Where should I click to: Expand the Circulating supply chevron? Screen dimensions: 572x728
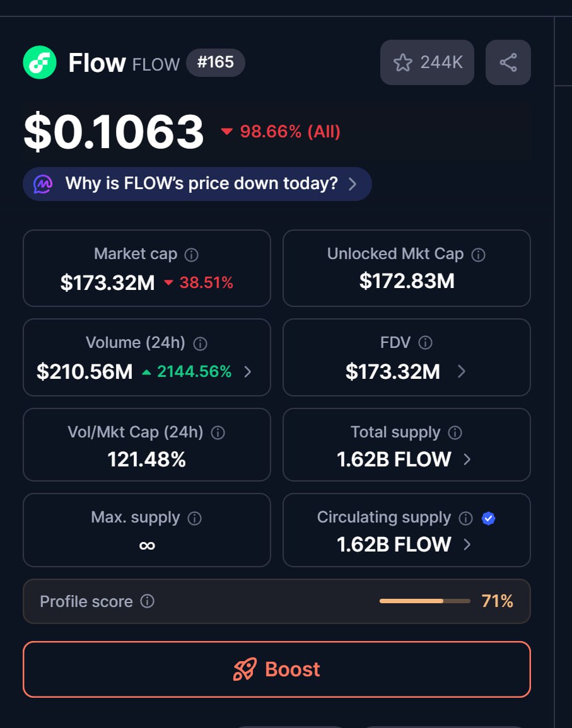click(467, 545)
